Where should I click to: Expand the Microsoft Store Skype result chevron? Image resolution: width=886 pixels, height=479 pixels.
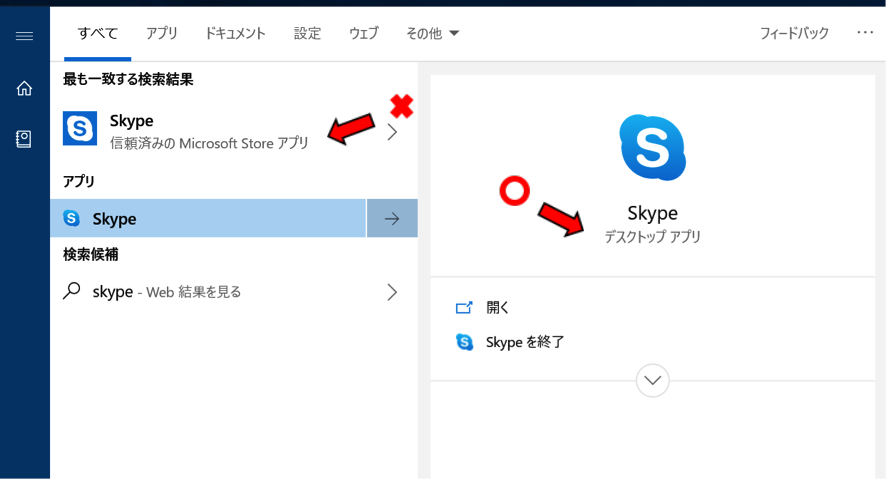pyautogui.click(x=392, y=132)
